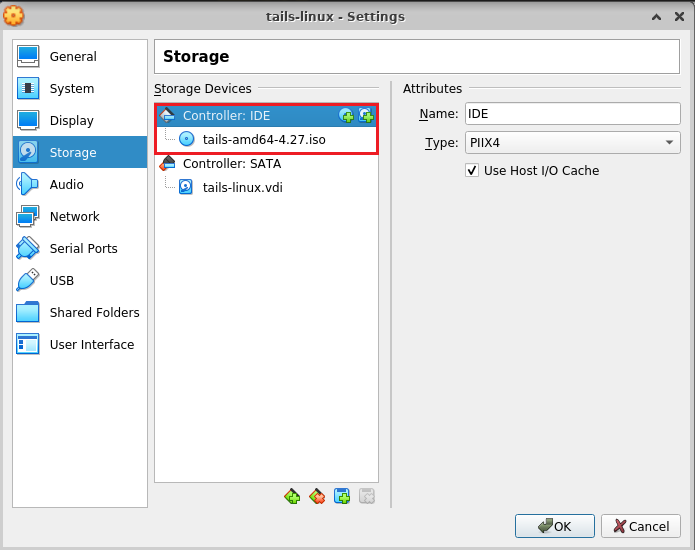Confirm settings with OK button

[x=554, y=526]
